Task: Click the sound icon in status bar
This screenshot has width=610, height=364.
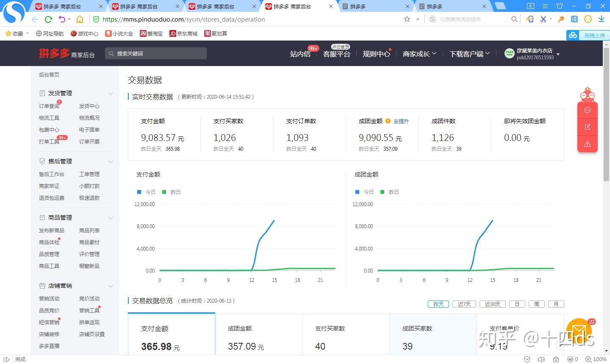Action: point(541,359)
